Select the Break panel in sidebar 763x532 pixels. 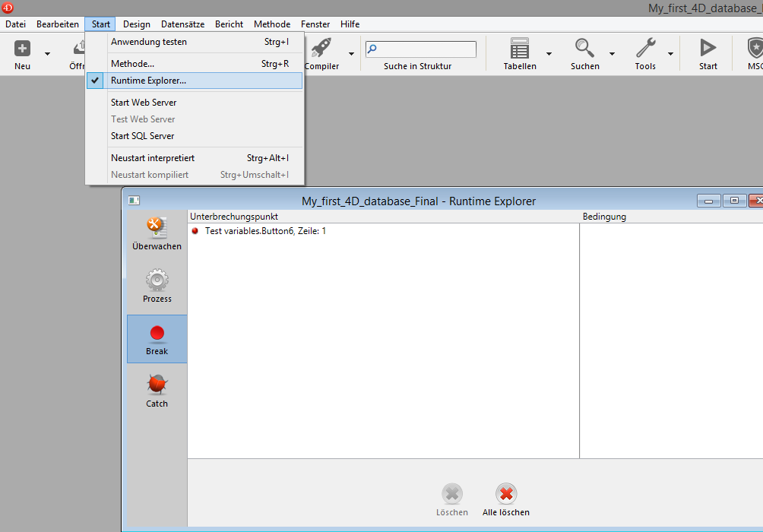coord(157,339)
